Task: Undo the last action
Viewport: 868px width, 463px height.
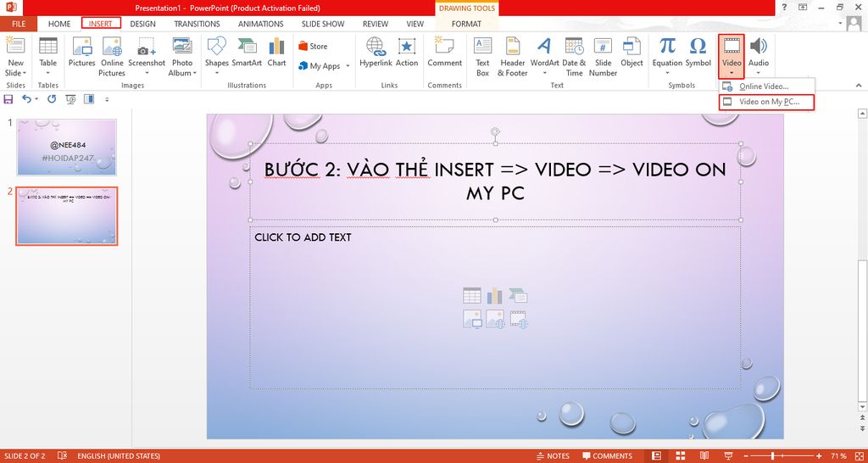Action: (x=26, y=99)
